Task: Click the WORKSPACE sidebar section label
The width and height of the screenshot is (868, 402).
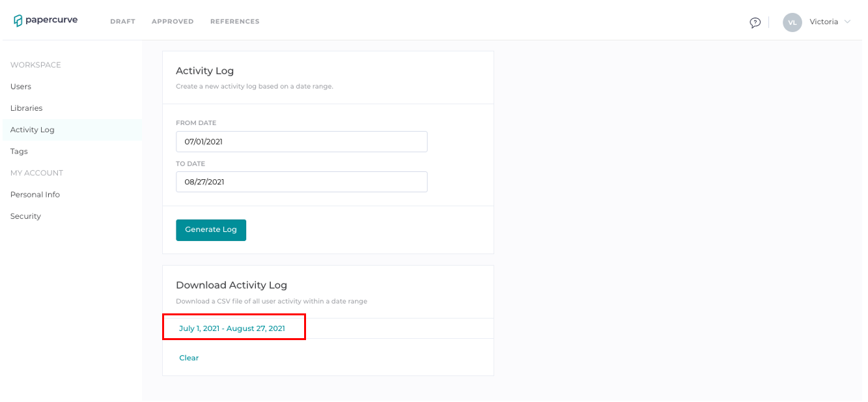Action: pyautogui.click(x=36, y=65)
